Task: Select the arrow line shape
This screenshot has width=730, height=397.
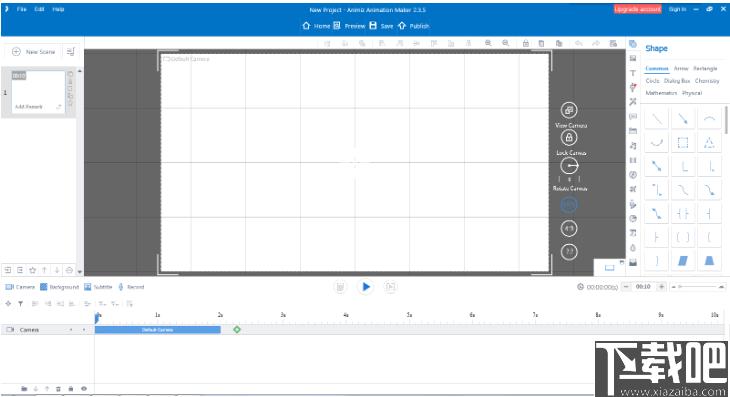Action: [x=683, y=119]
